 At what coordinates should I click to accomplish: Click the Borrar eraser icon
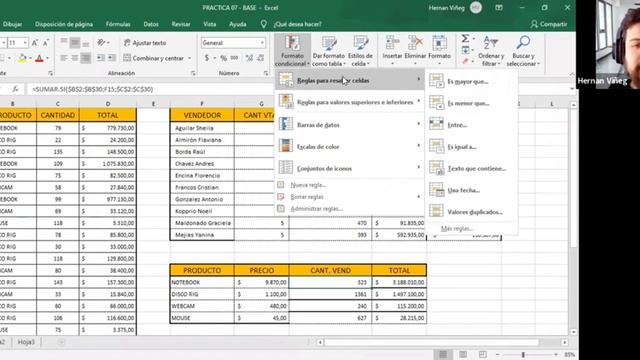click(x=466, y=61)
